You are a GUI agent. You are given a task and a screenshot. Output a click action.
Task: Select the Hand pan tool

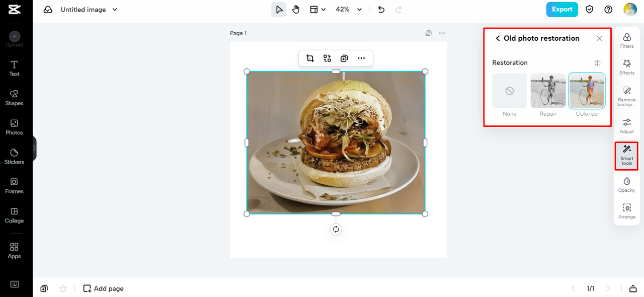pyautogui.click(x=296, y=10)
